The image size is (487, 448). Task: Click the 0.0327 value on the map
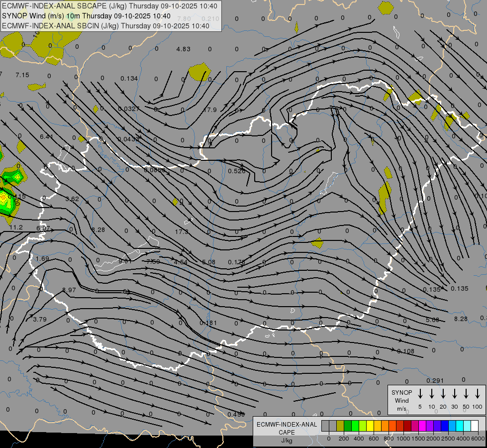point(129,109)
